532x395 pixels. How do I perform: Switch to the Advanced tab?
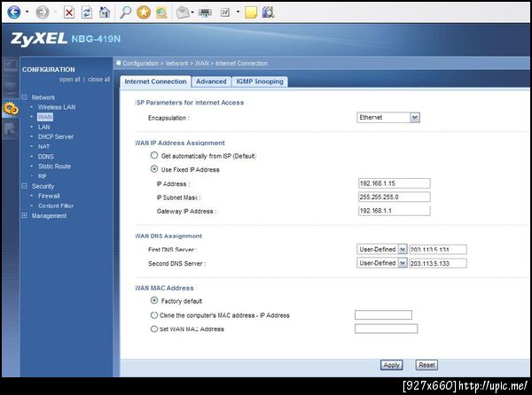[x=211, y=81]
